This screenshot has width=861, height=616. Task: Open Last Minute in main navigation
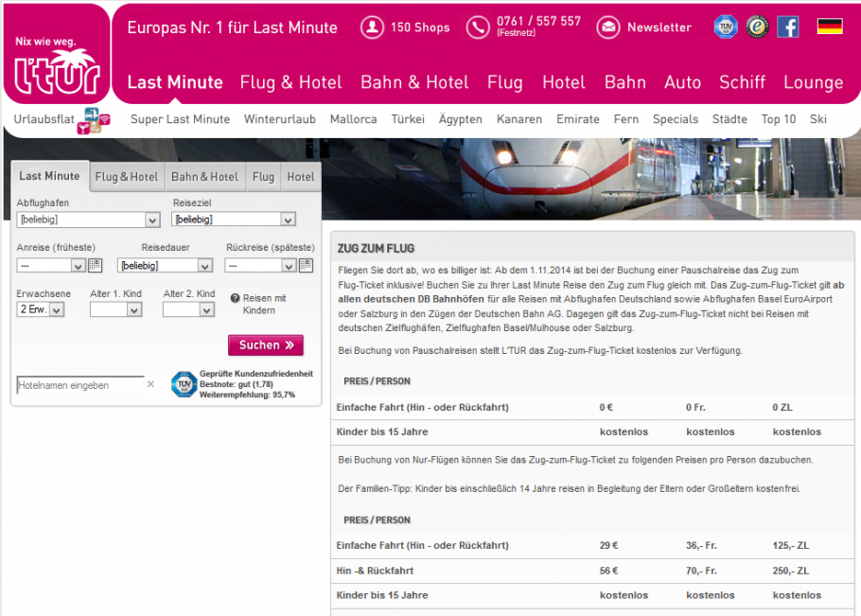(175, 82)
